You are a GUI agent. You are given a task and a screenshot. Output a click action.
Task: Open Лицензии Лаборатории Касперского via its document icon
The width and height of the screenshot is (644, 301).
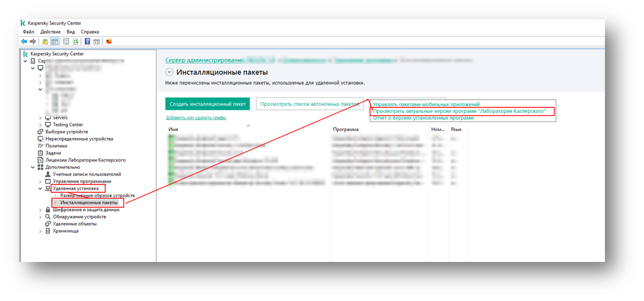(x=40, y=160)
